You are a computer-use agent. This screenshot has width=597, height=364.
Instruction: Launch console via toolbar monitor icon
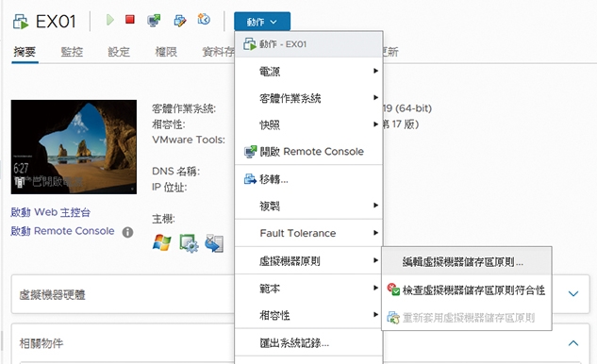[154, 20]
